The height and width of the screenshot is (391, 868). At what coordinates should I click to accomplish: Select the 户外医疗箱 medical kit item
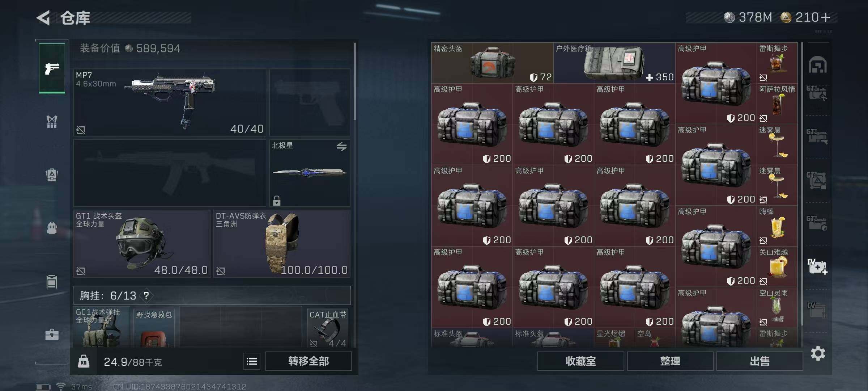click(614, 63)
